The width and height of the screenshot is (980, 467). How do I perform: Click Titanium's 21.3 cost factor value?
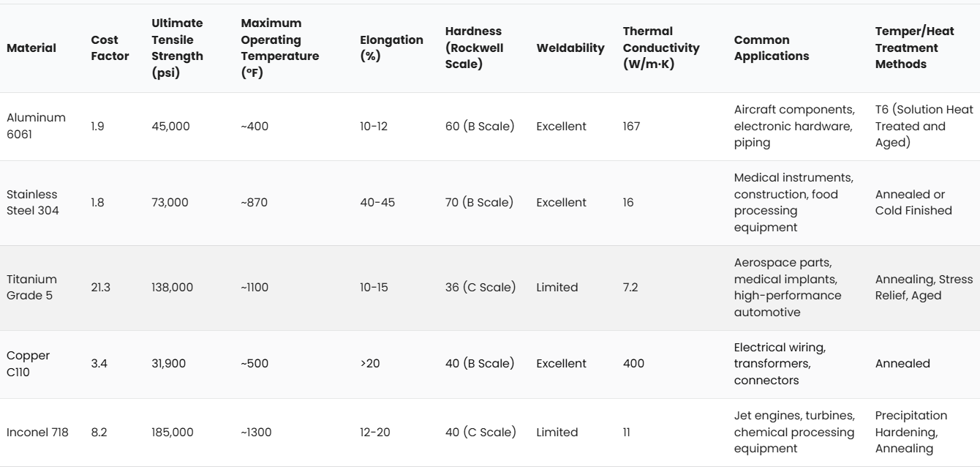(x=101, y=288)
